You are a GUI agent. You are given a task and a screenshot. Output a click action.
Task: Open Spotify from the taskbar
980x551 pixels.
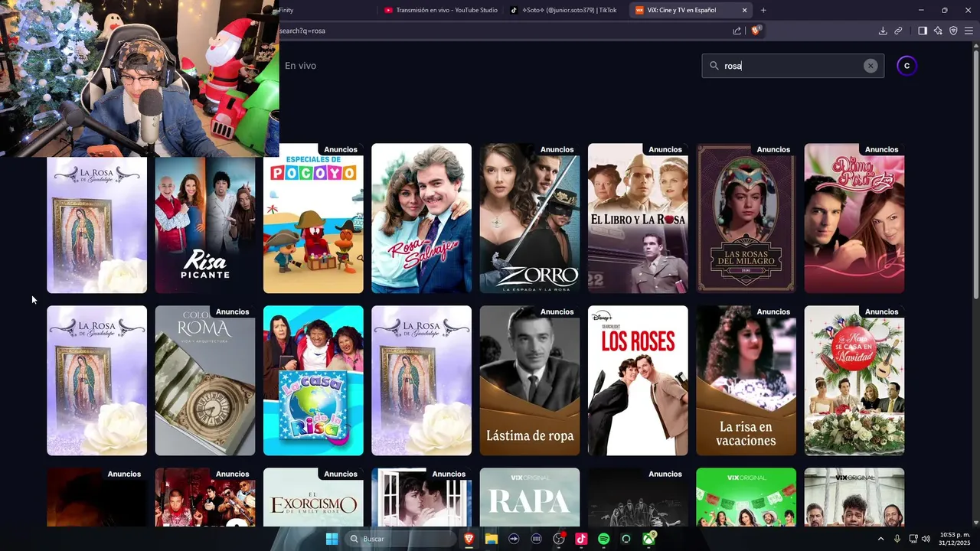click(603, 539)
